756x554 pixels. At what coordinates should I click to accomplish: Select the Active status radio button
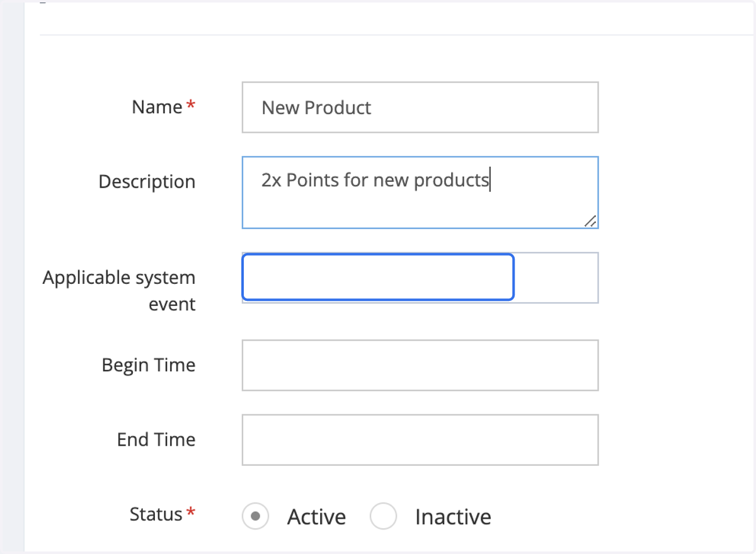(256, 517)
